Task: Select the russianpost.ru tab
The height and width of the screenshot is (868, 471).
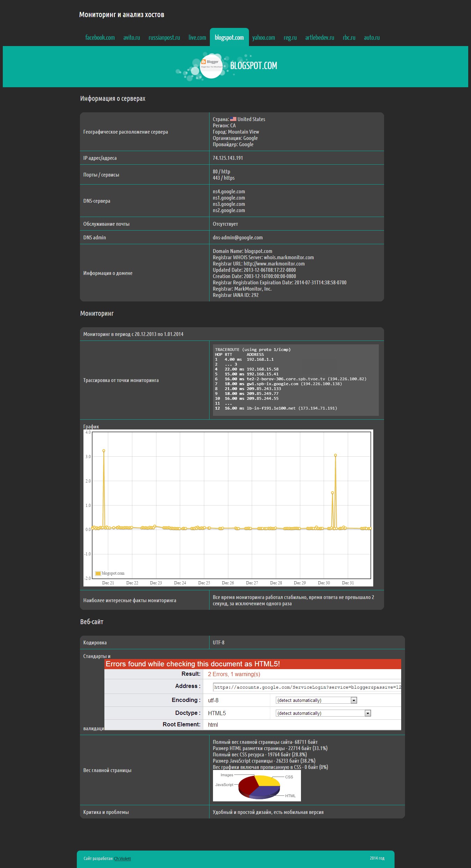Action: [164, 37]
